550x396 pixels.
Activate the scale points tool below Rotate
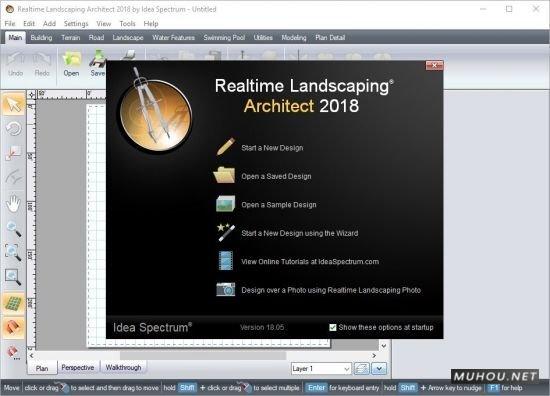pos(13,153)
